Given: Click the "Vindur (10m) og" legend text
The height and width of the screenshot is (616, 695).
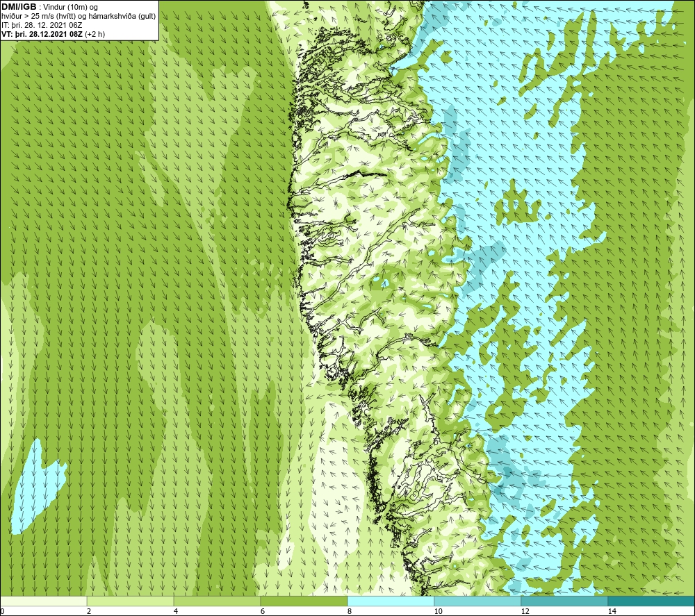Looking at the screenshot, I should point(72,8).
